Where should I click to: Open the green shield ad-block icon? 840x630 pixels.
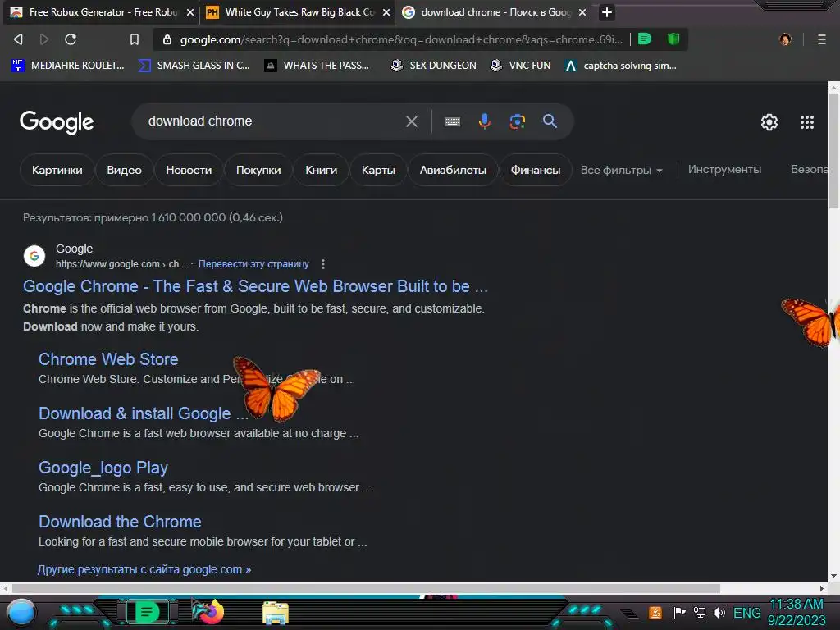pyautogui.click(x=673, y=39)
